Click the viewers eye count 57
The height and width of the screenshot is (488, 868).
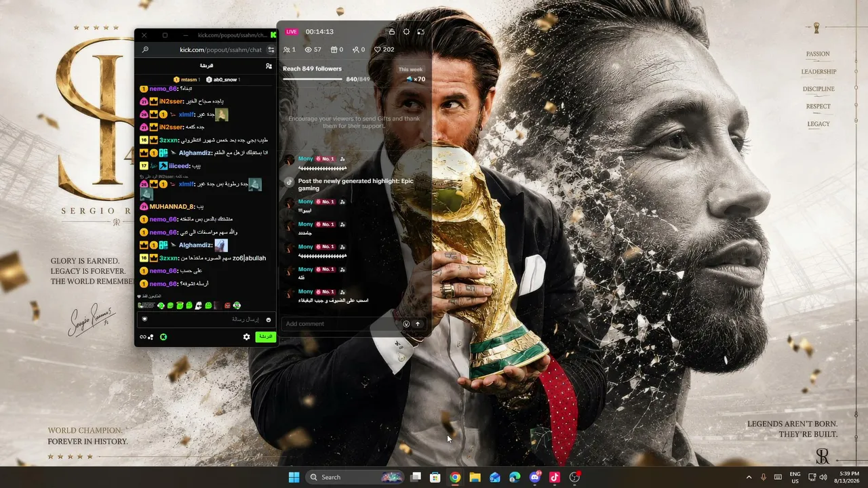[313, 49]
